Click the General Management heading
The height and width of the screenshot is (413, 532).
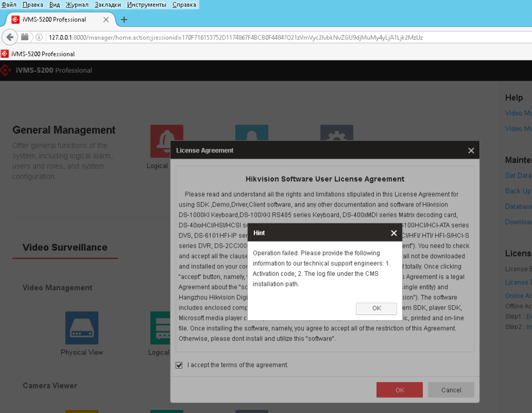click(64, 130)
